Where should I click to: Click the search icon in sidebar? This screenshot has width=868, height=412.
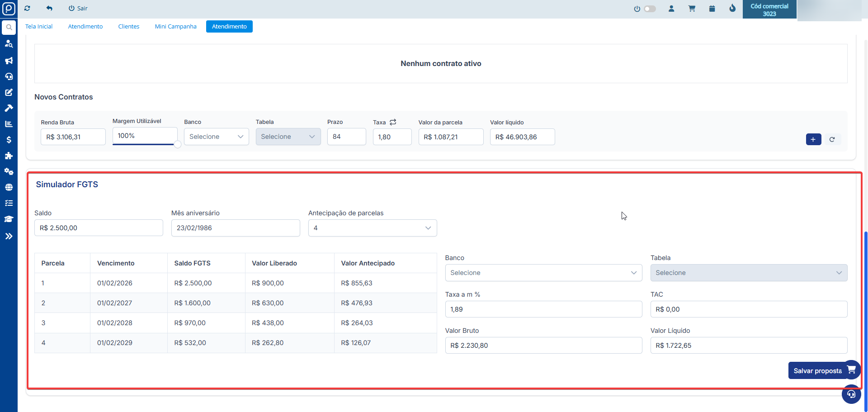tap(9, 27)
